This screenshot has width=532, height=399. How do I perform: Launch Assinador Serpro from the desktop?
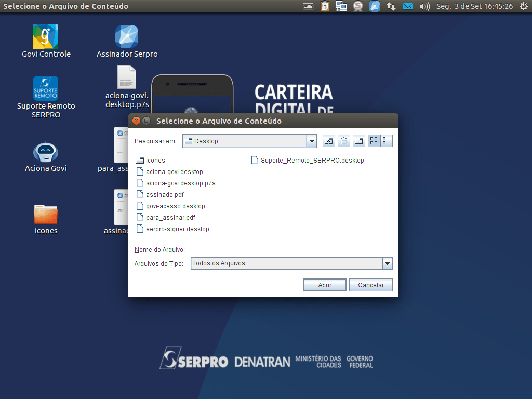point(127,37)
